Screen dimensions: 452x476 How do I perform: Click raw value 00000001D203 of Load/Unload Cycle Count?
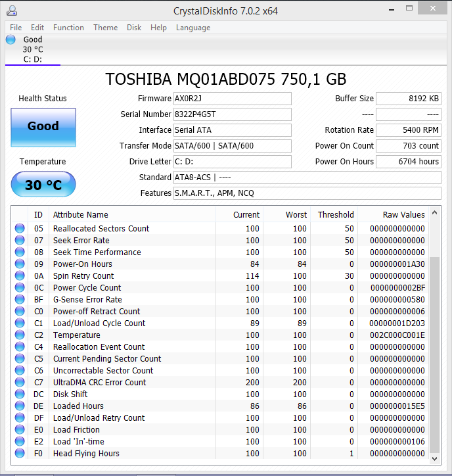tap(397, 323)
